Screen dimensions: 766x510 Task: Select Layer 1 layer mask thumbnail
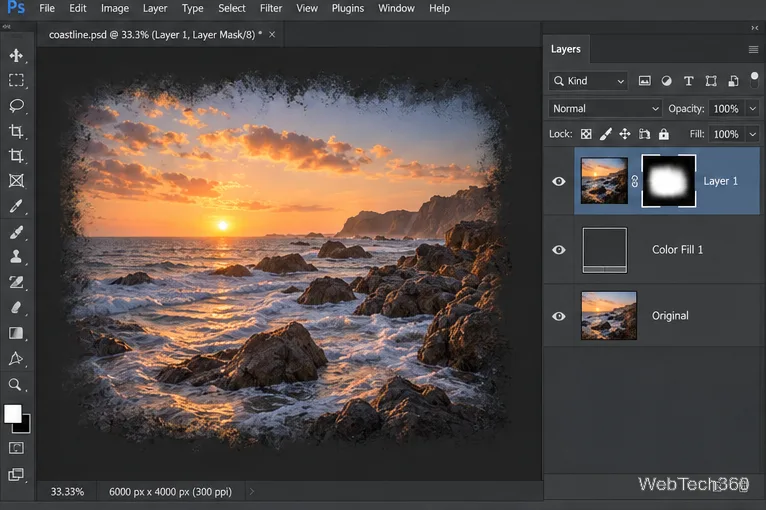tap(669, 181)
